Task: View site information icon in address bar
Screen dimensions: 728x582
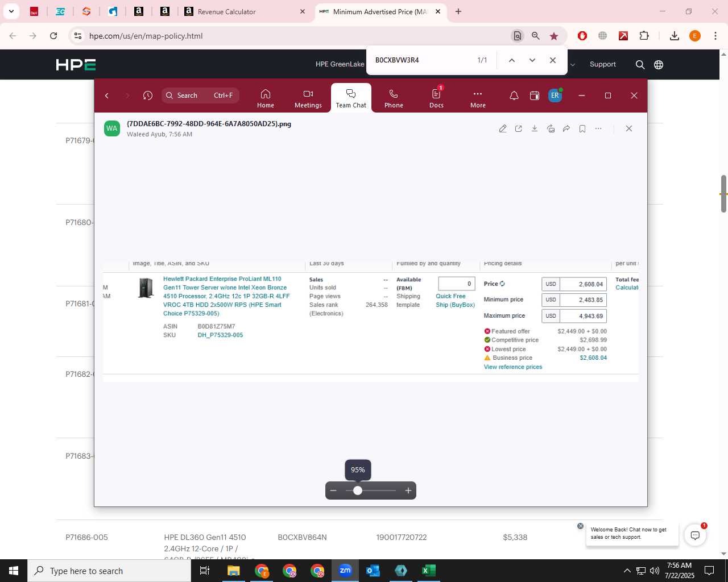Action: (77, 36)
